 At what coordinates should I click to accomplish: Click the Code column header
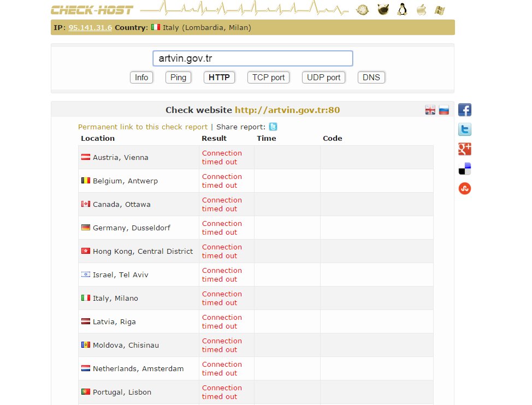[x=333, y=138]
